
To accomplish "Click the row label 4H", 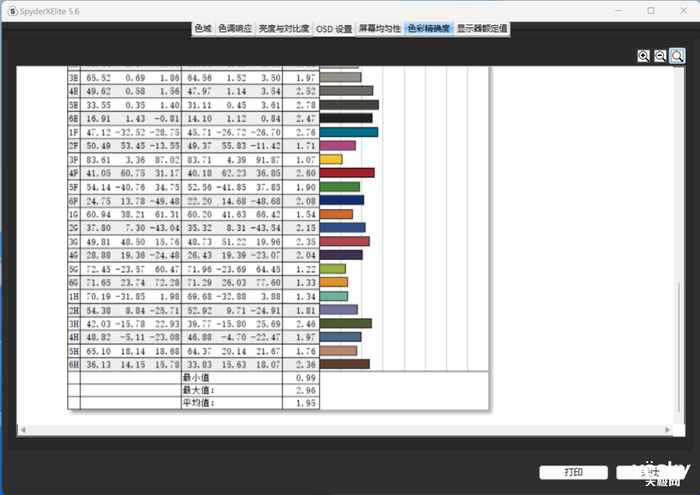I will pos(74,337).
